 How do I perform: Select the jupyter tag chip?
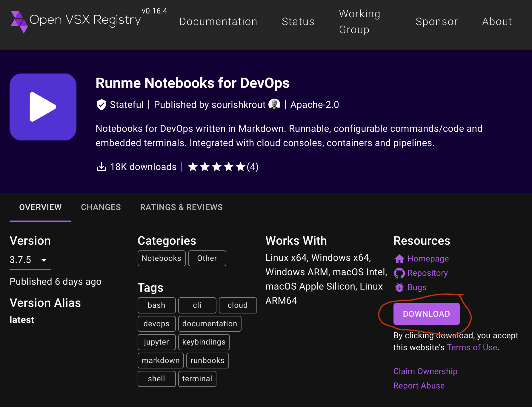(x=156, y=342)
